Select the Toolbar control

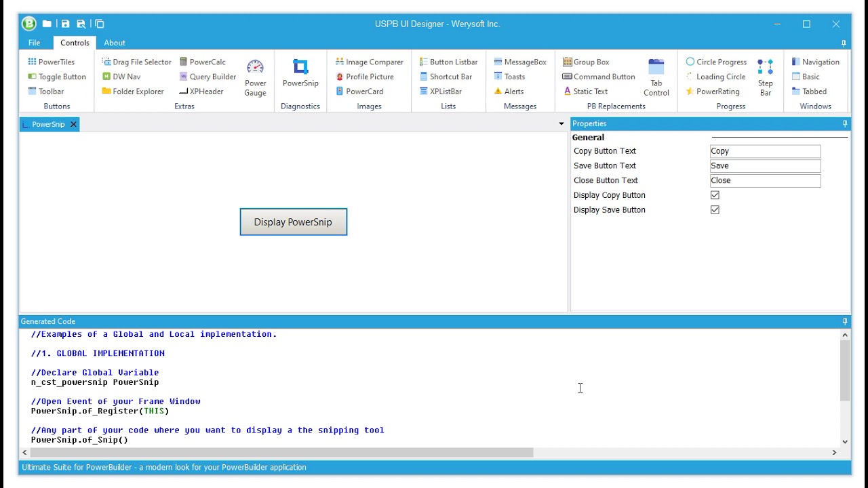click(45, 91)
